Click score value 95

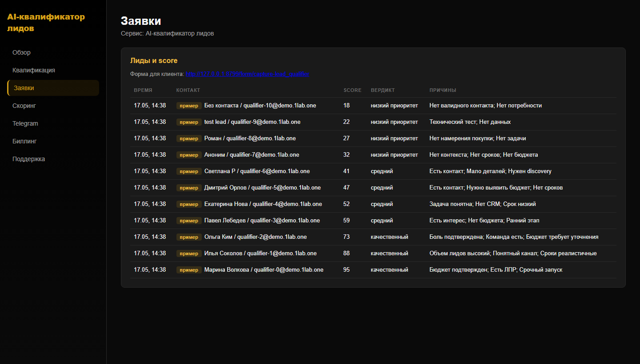point(347,270)
